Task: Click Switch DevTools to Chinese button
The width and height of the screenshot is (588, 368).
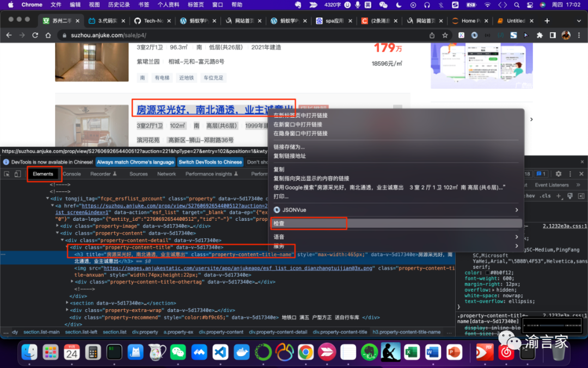Action: coord(210,162)
